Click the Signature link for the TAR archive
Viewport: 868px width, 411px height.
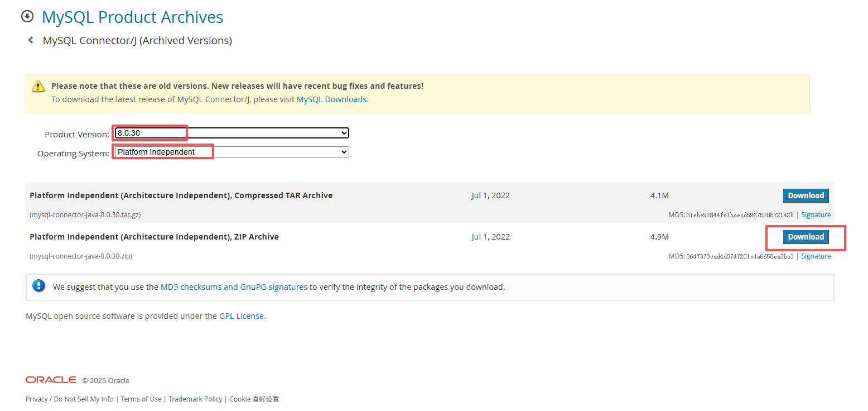(x=816, y=214)
